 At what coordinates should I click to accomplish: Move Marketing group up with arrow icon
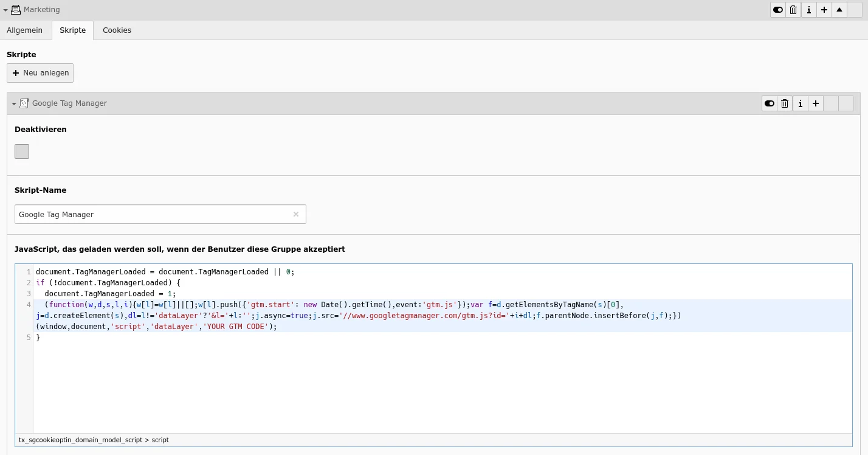click(x=839, y=10)
